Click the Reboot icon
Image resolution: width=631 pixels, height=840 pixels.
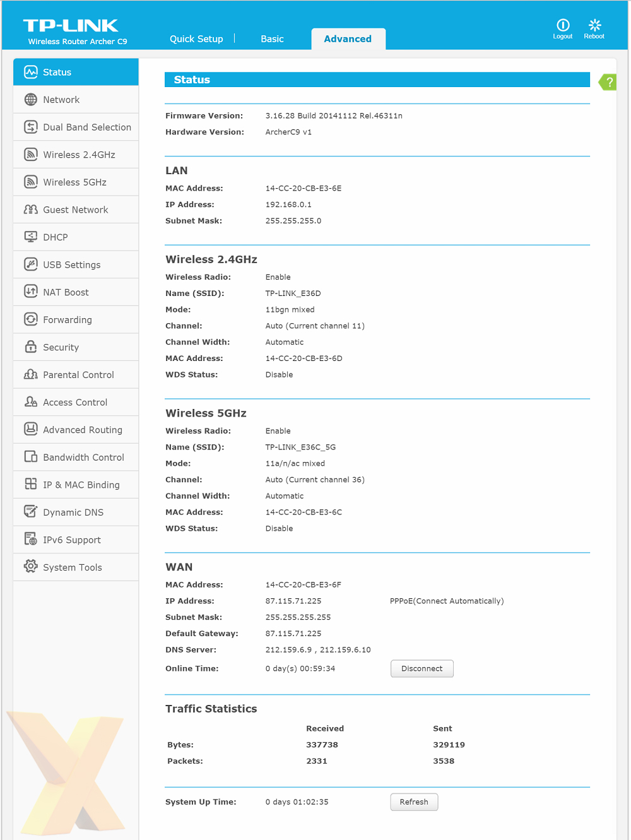[x=594, y=25]
